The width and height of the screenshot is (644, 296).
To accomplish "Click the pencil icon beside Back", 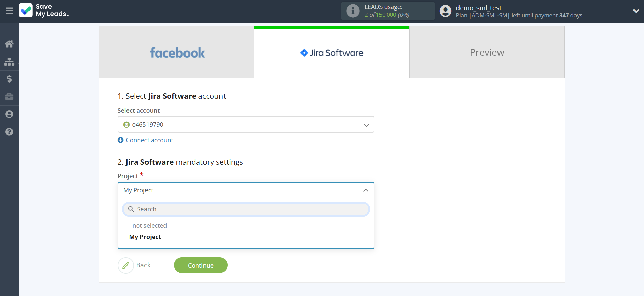I will click(126, 265).
